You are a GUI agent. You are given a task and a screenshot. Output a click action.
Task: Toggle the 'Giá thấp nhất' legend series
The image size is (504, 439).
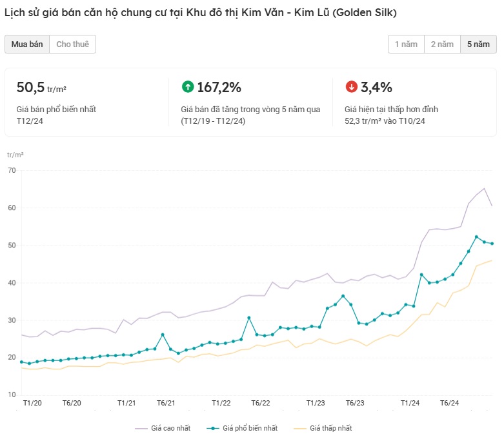[323, 428]
